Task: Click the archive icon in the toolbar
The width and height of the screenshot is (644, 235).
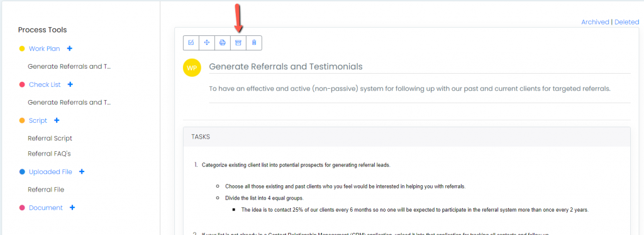Action: click(238, 42)
